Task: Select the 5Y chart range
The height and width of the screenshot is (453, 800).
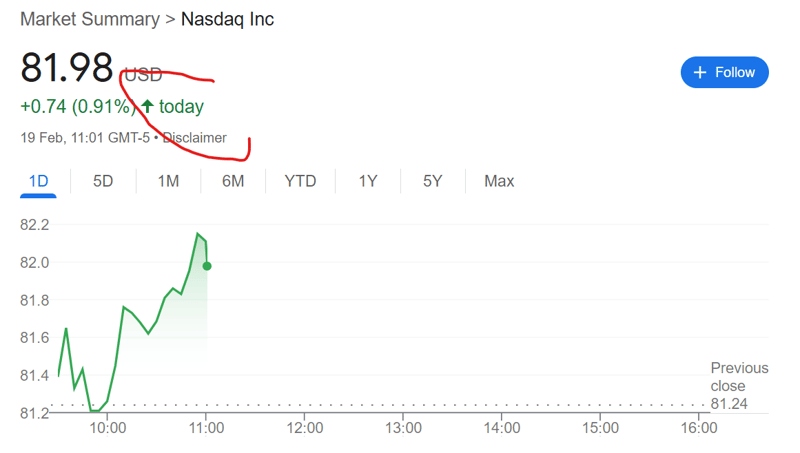Action: pos(432,181)
